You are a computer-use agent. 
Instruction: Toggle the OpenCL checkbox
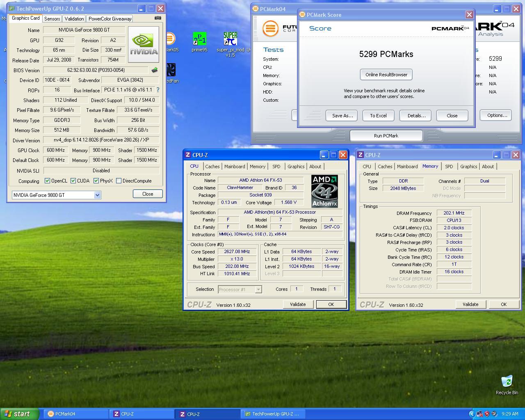pos(47,180)
